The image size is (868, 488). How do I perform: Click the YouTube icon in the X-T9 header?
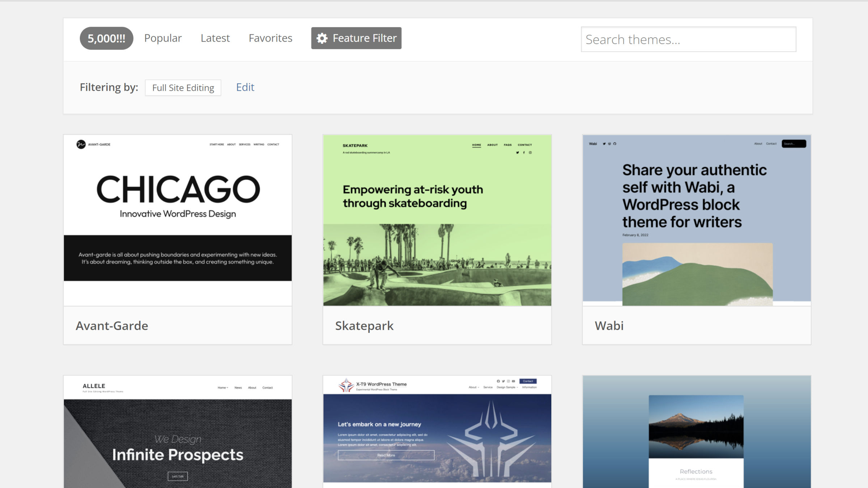514,381
